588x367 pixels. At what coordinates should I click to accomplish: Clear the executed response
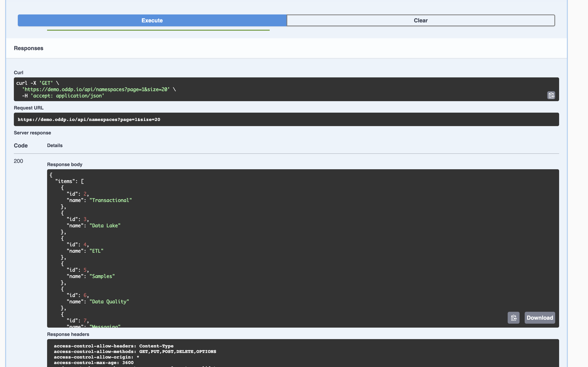(420, 20)
